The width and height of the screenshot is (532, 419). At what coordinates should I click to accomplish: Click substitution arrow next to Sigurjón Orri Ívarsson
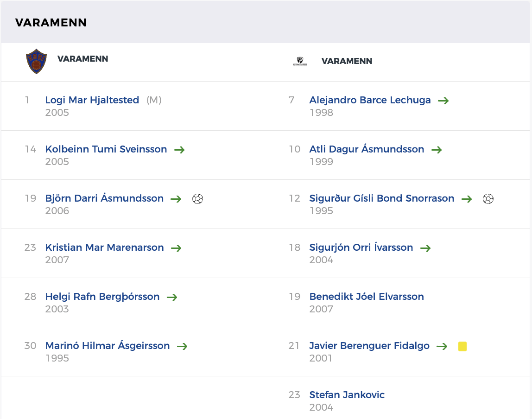[x=425, y=248]
